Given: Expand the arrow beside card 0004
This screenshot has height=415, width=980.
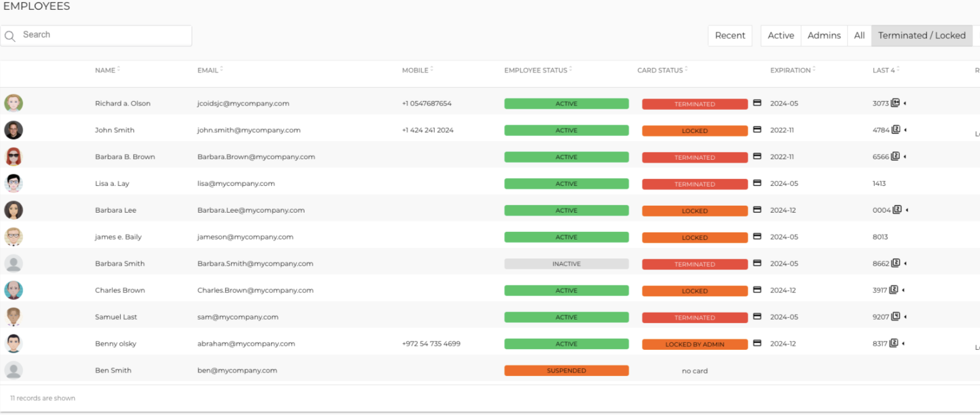Looking at the screenshot, I should tap(907, 210).
